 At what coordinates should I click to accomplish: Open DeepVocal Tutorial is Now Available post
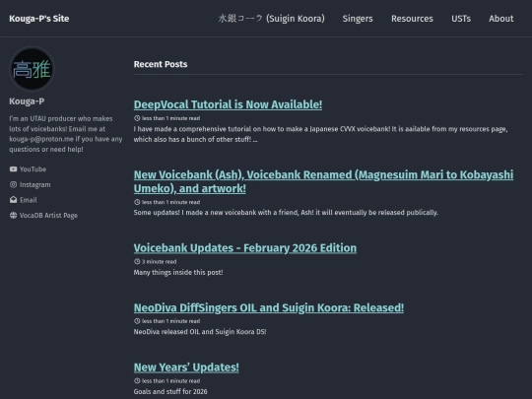coord(228,104)
